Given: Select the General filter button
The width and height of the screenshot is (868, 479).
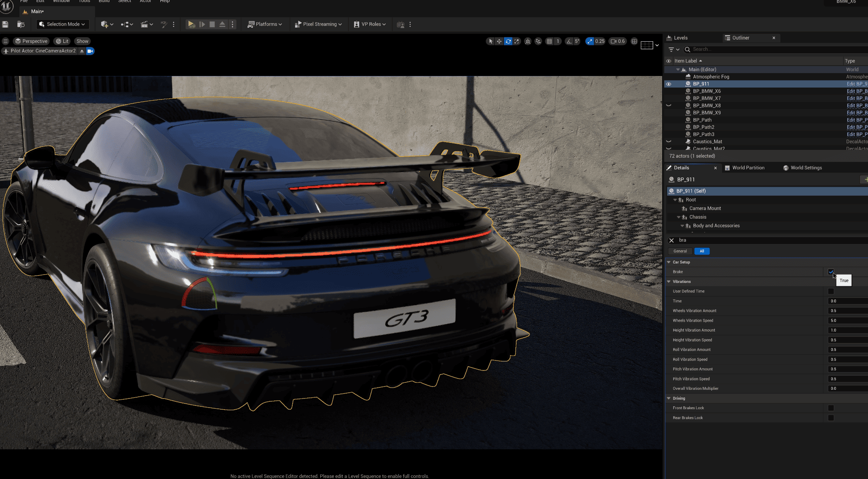Looking at the screenshot, I should (x=680, y=251).
